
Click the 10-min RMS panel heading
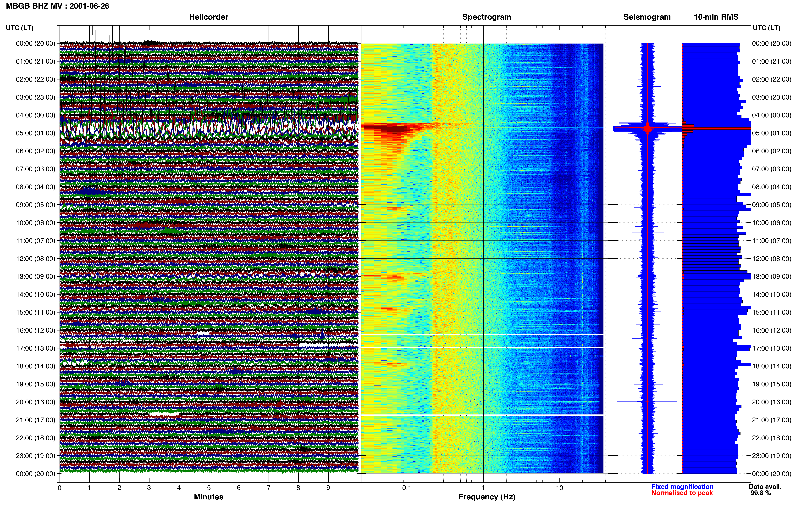[x=716, y=17]
